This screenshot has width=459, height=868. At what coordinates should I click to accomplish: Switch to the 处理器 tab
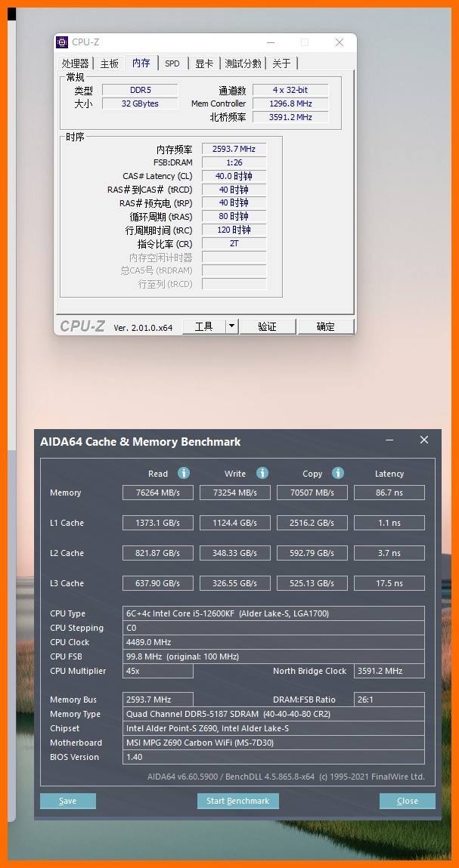(76, 63)
